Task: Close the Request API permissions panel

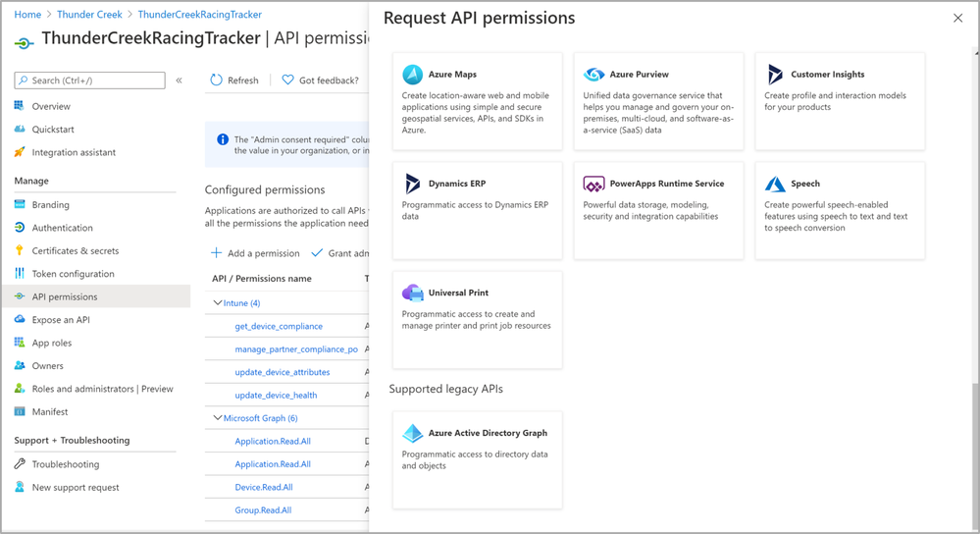Action: (957, 18)
